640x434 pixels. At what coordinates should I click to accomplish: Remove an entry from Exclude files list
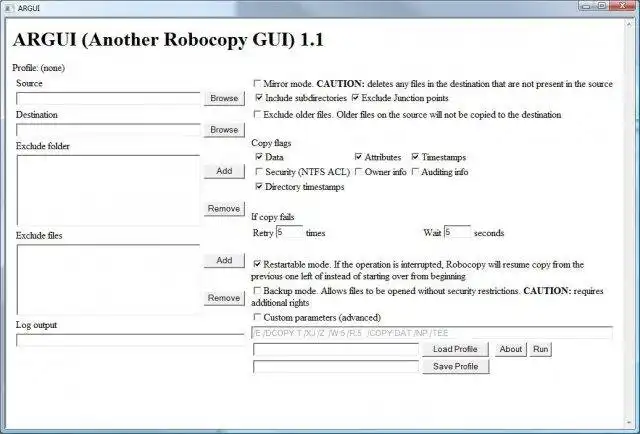point(224,298)
